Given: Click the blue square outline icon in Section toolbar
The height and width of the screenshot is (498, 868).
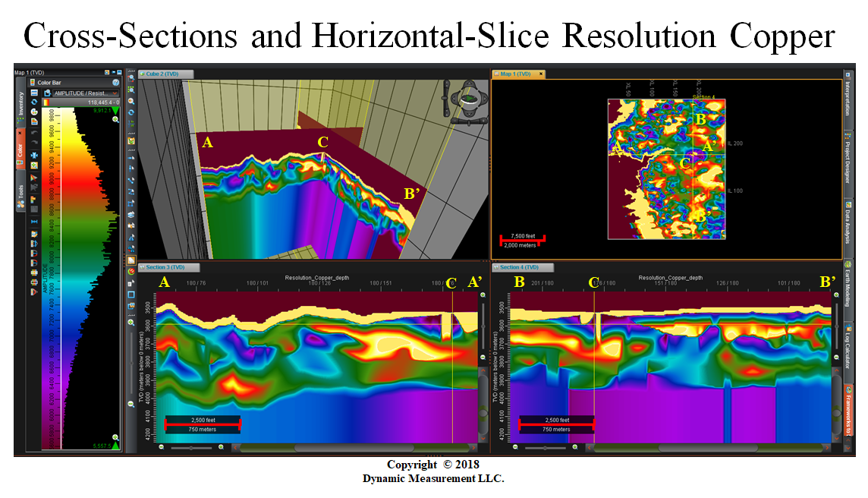Looking at the screenshot, I should (131, 295).
